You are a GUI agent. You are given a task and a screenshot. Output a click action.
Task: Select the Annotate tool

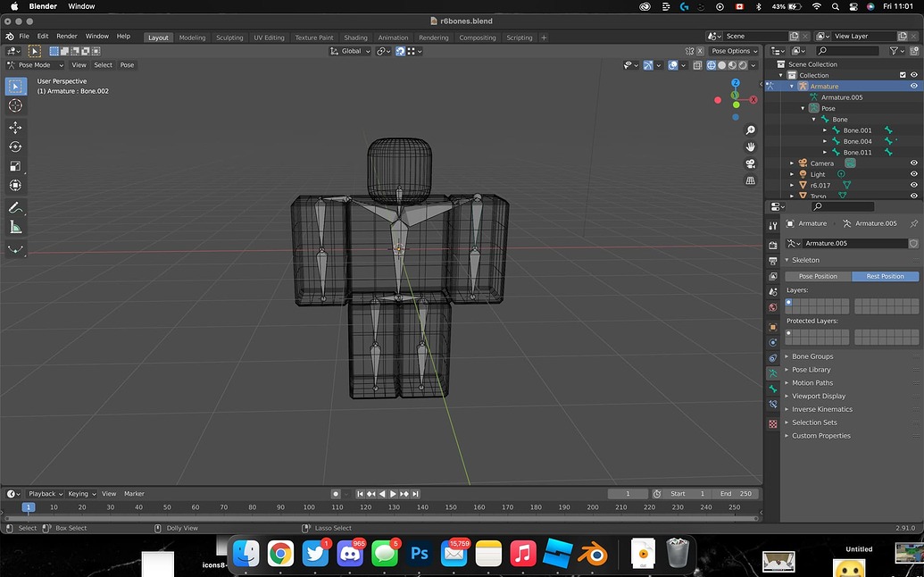tap(15, 207)
